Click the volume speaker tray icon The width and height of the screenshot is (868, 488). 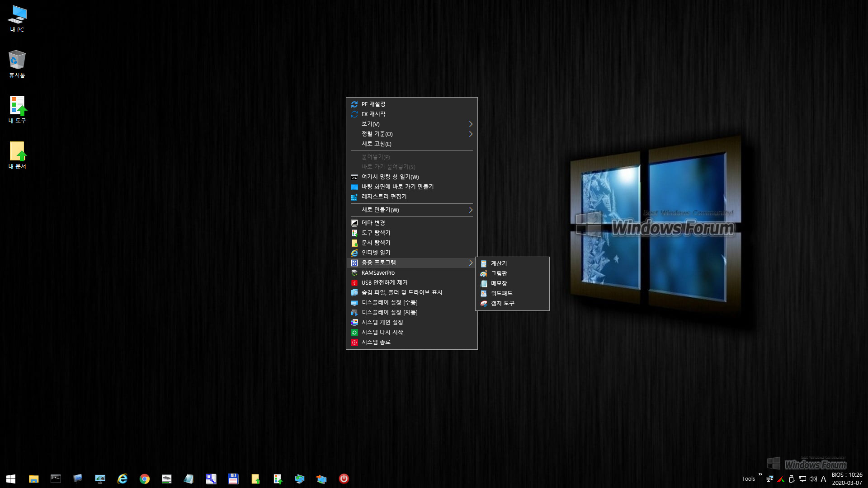point(813,479)
